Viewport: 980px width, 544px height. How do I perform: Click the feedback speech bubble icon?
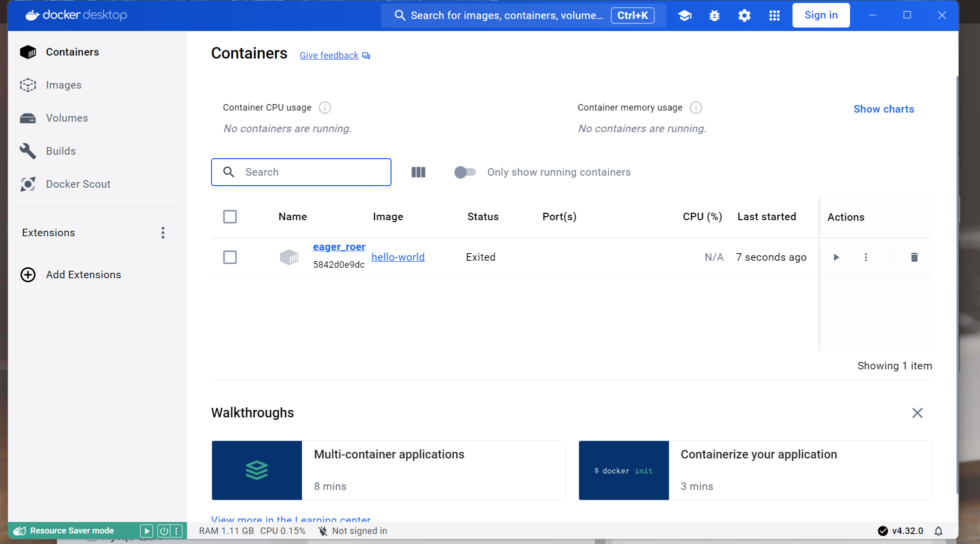pos(366,56)
